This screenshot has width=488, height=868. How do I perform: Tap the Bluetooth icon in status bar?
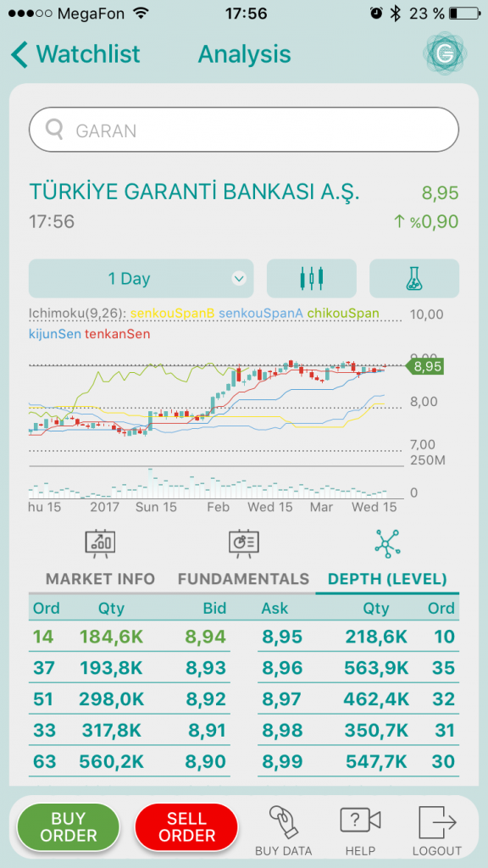click(x=395, y=14)
